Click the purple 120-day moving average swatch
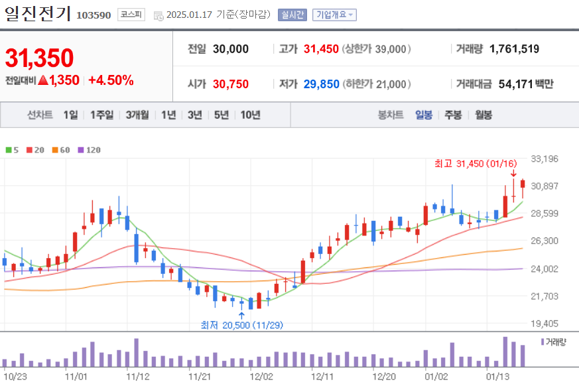 tap(81, 150)
